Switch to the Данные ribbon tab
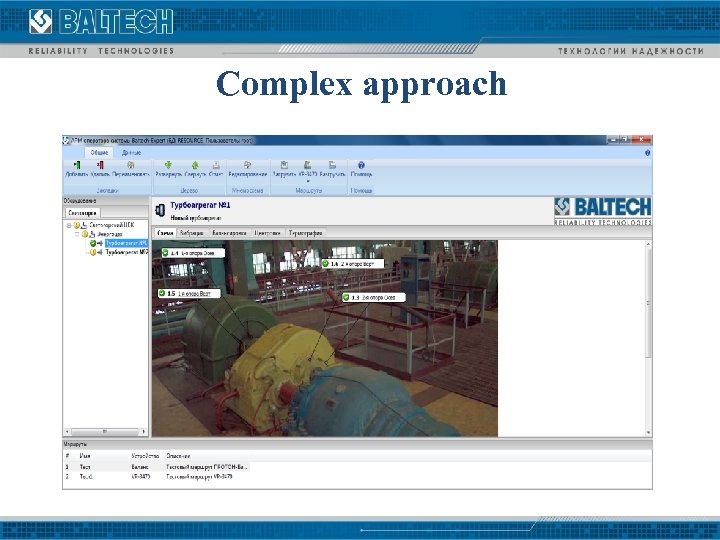720x540 pixels. pyautogui.click(x=131, y=152)
